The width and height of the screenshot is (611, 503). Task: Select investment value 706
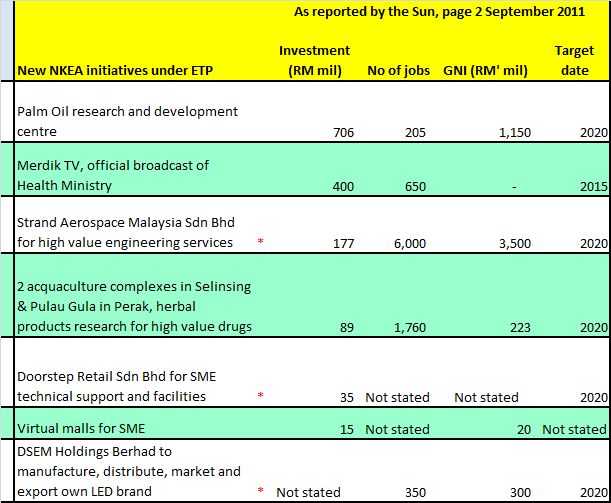[x=344, y=132]
